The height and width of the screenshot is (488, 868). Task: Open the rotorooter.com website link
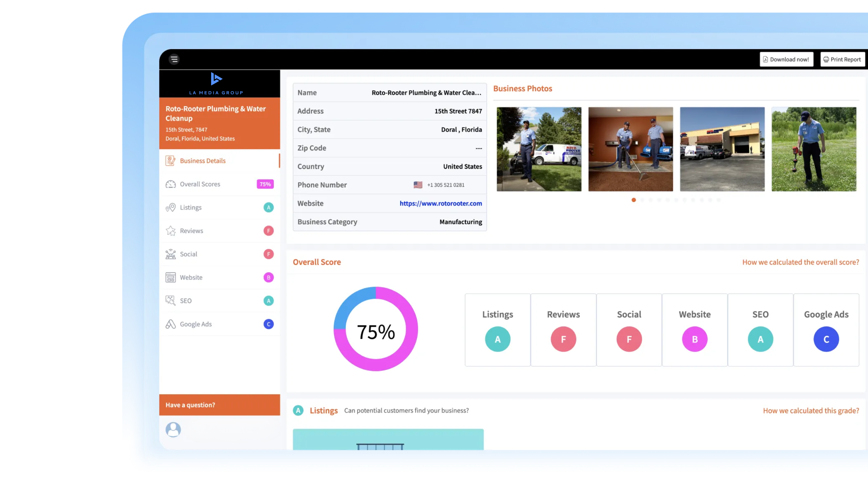[441, 203]
